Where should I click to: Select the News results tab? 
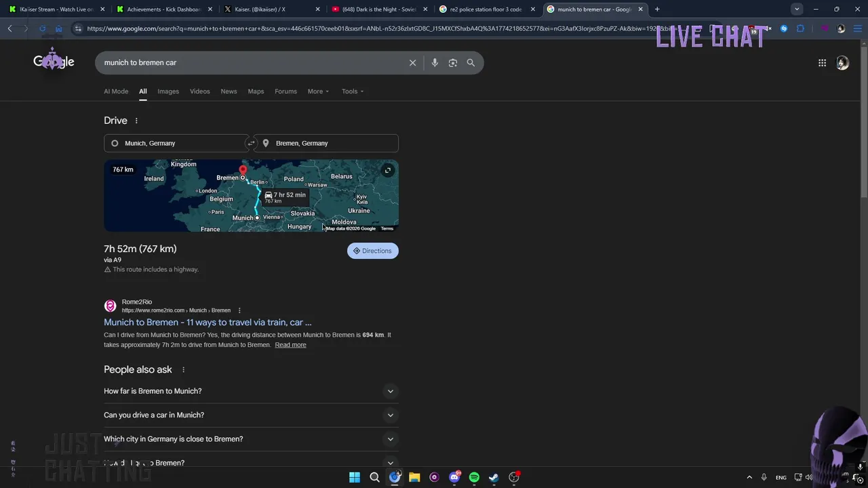pyautogui.click(x=229, y=91)
